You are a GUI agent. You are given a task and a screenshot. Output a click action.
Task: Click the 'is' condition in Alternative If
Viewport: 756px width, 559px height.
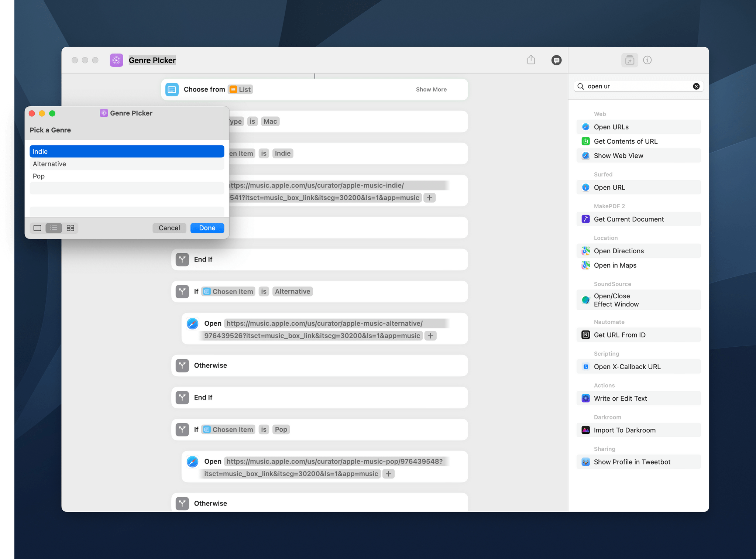click(264, 292)
